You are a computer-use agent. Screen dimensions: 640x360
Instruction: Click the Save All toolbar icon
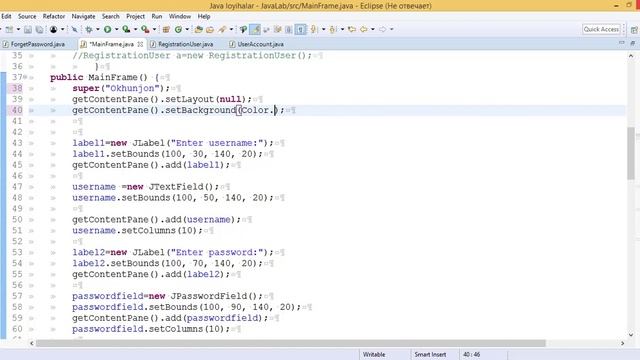(39, 29)
